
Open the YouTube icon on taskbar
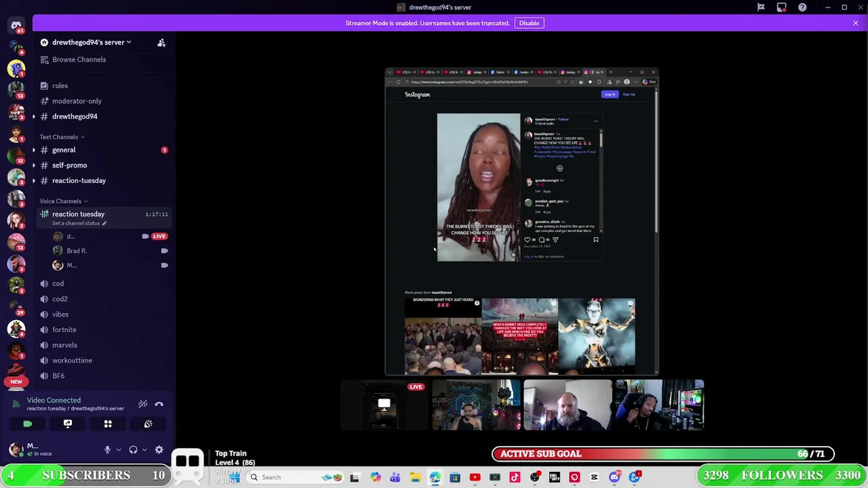click(x=475, y=477)
